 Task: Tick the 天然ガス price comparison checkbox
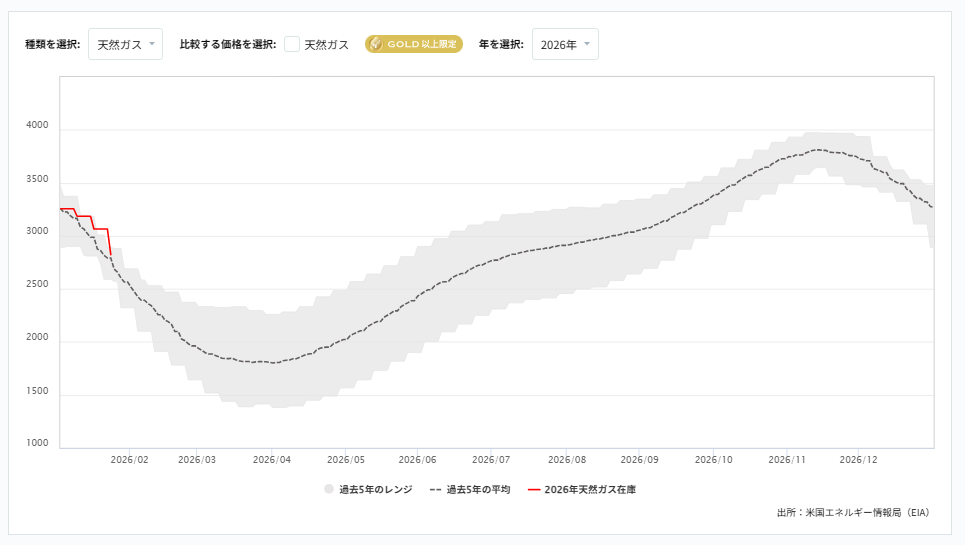pyautogui.click(x=292, y=44)
